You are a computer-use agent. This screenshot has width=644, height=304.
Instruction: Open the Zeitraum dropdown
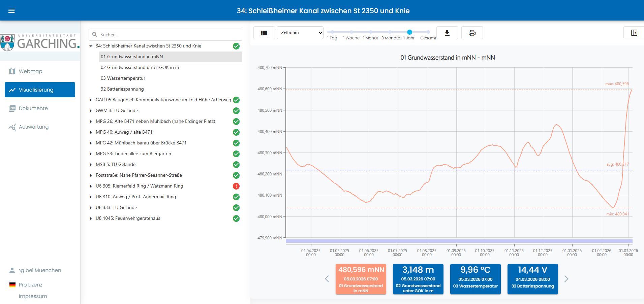coord(300,33)
